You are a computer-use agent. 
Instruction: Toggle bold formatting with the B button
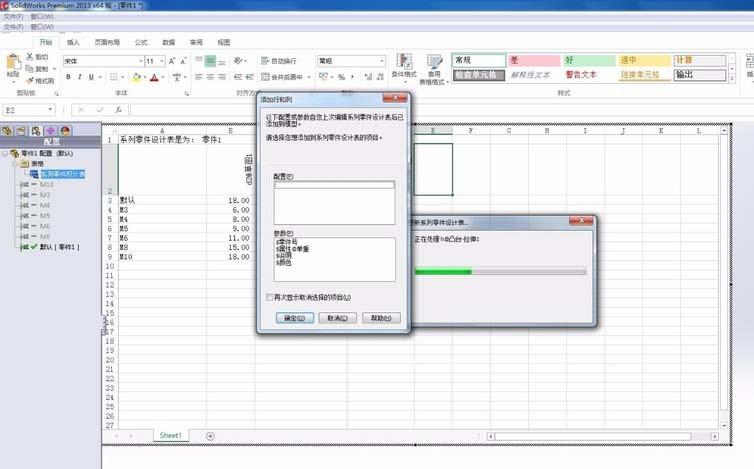(x=68, y=77)
